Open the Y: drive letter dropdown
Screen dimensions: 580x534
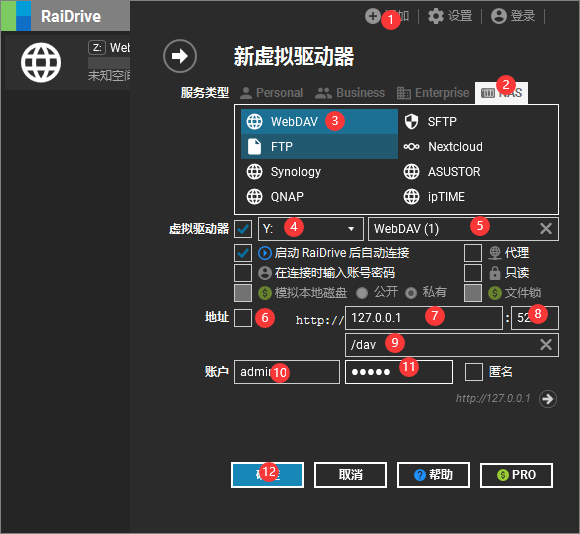311,229
